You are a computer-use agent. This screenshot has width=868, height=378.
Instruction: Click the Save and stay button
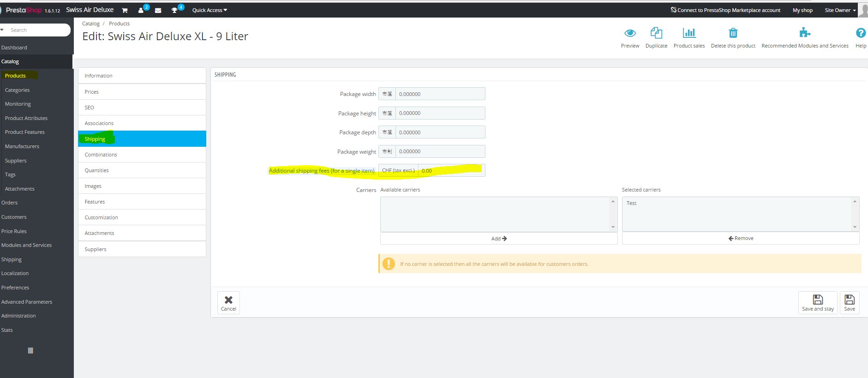click(818, 303)
